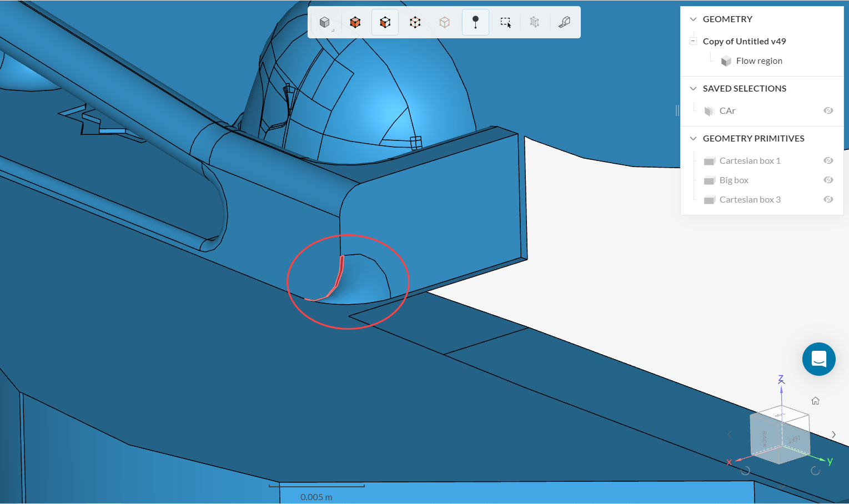849x504 pixels.
Task: Select the edge selection mode
Action: pos(415,22)
